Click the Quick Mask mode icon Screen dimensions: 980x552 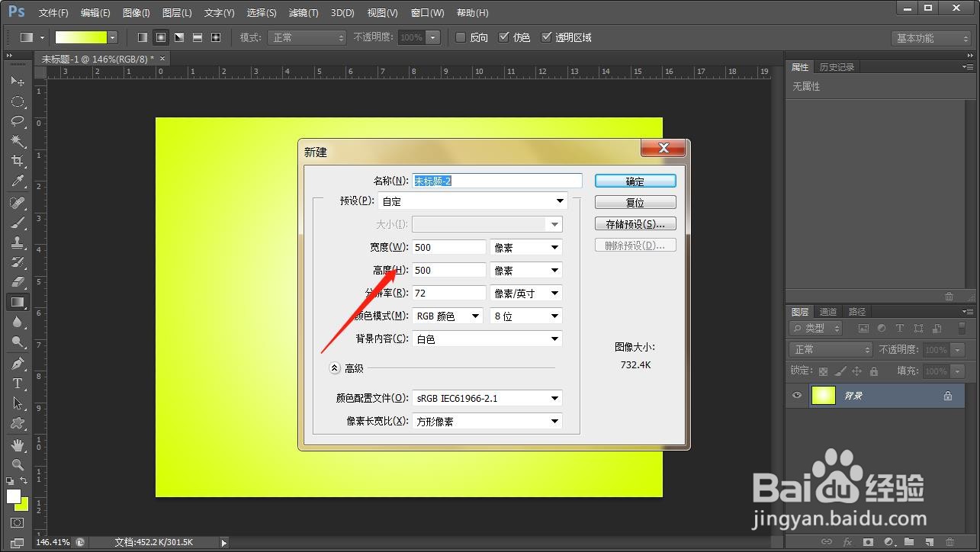point(17,523)
